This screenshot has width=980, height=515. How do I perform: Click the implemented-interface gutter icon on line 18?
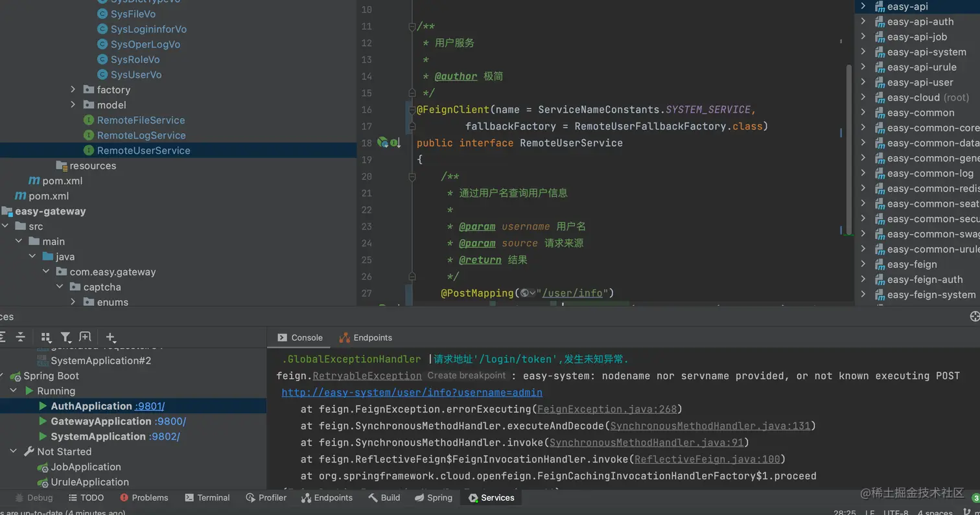[x=395, y=143]
